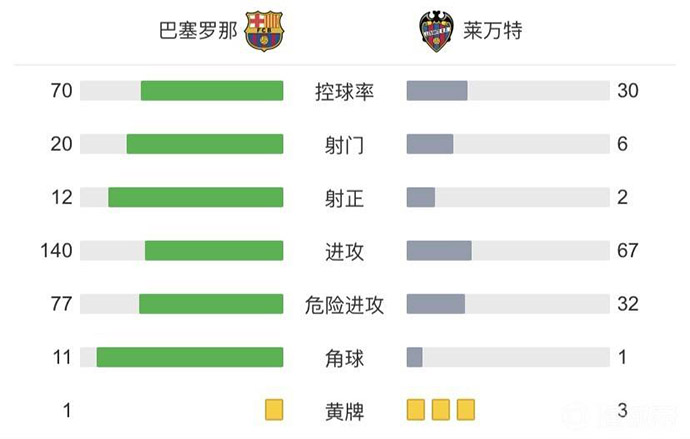Click Levante's dangerous attack count 32
This screenshot has width=690, height=439.
(628, 304)
